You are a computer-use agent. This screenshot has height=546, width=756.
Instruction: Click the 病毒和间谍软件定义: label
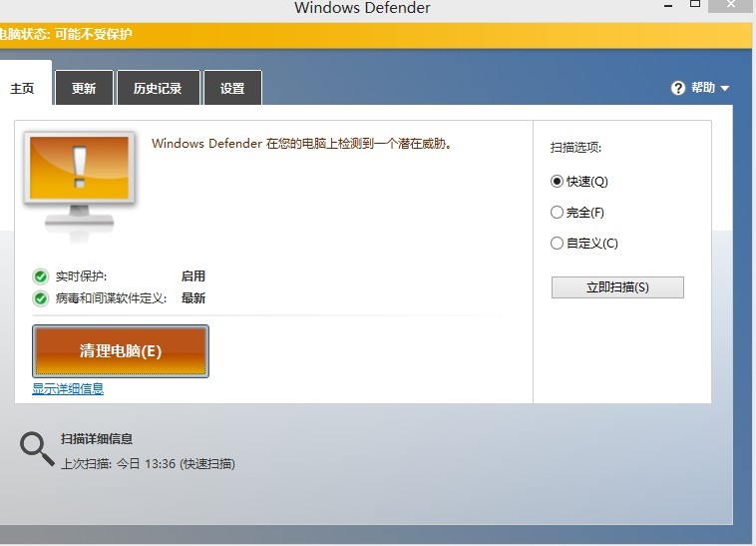click(111, 298)
